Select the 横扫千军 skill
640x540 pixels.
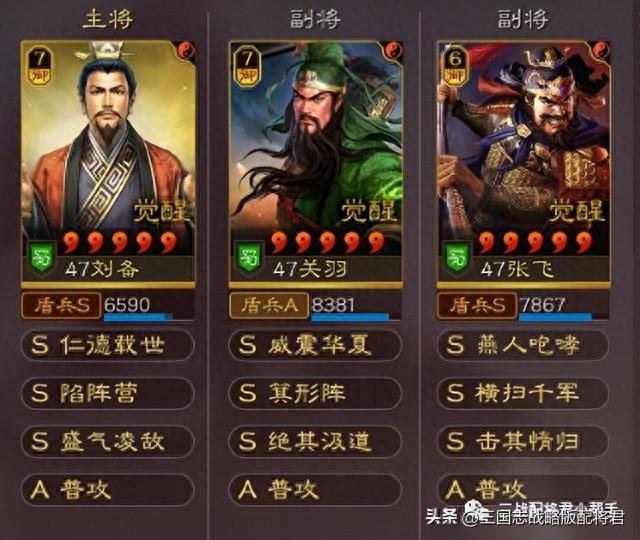[x=522, y=393]
